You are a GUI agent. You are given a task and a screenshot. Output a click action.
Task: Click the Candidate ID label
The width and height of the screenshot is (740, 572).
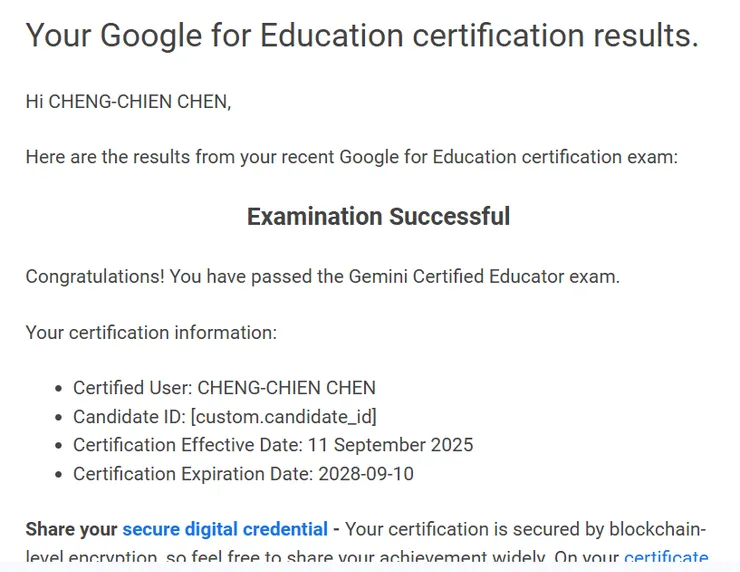tap(129, 417)
